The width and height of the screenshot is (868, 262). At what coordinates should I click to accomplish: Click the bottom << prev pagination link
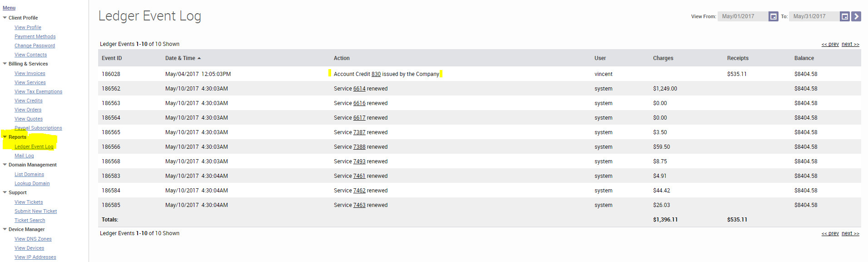pyautogui.click(x=830, y=233)
